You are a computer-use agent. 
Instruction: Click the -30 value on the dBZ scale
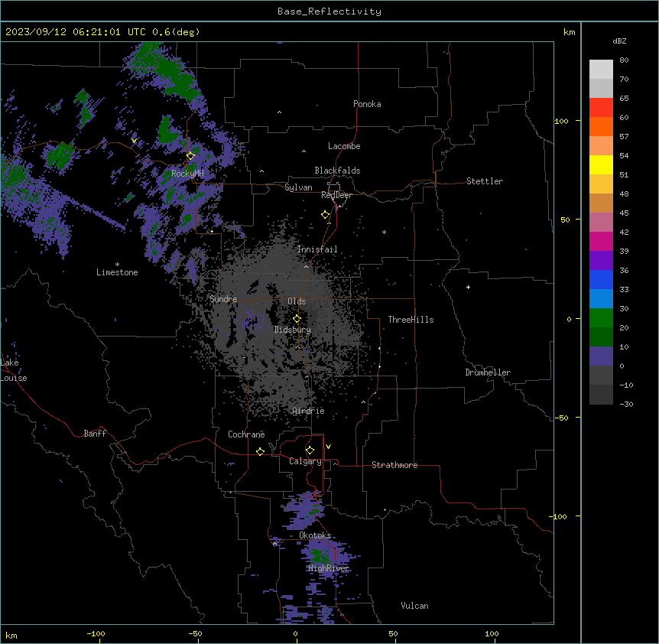point(626,404)
